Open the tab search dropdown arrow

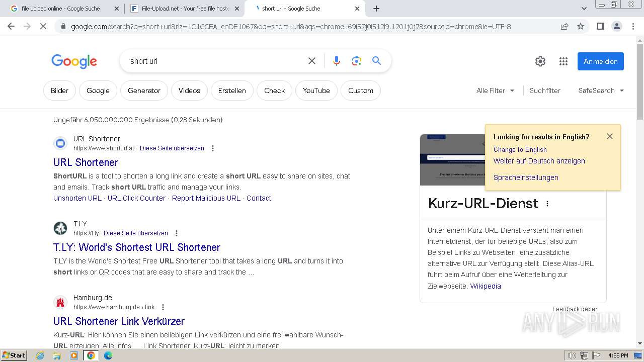(584, 9)
